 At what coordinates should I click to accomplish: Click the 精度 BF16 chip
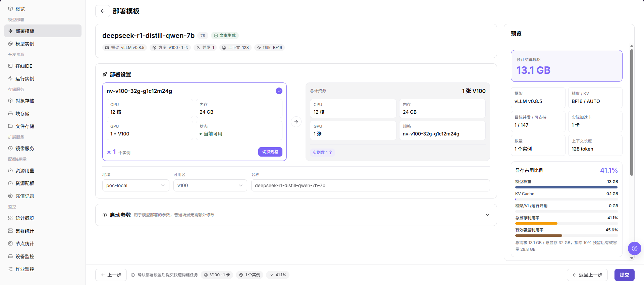pos(269,48)
